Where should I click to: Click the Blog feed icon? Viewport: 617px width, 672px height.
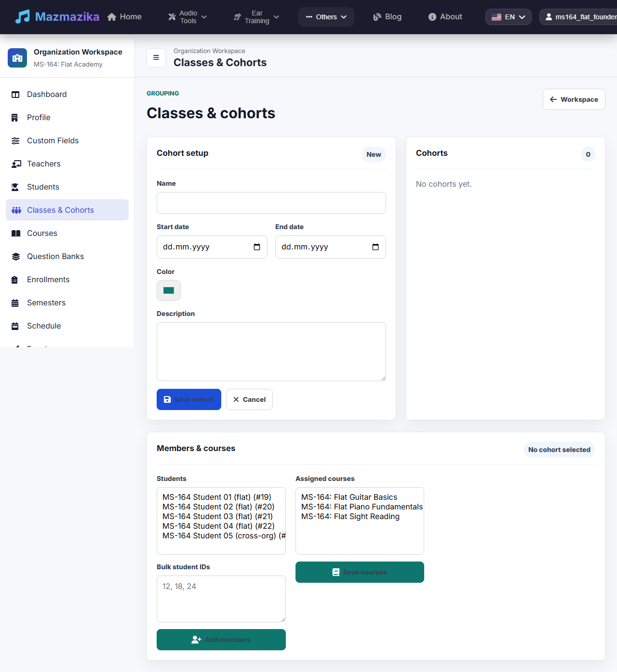click(x=377, y=17)
